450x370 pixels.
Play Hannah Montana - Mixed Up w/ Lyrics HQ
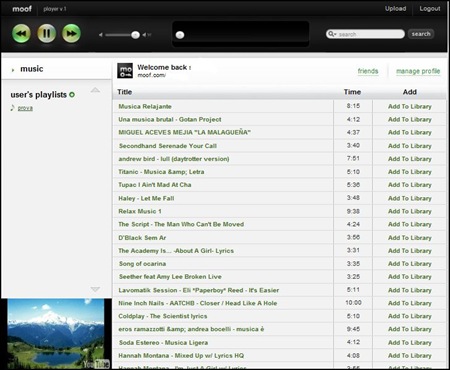click(x=181, y=356)
